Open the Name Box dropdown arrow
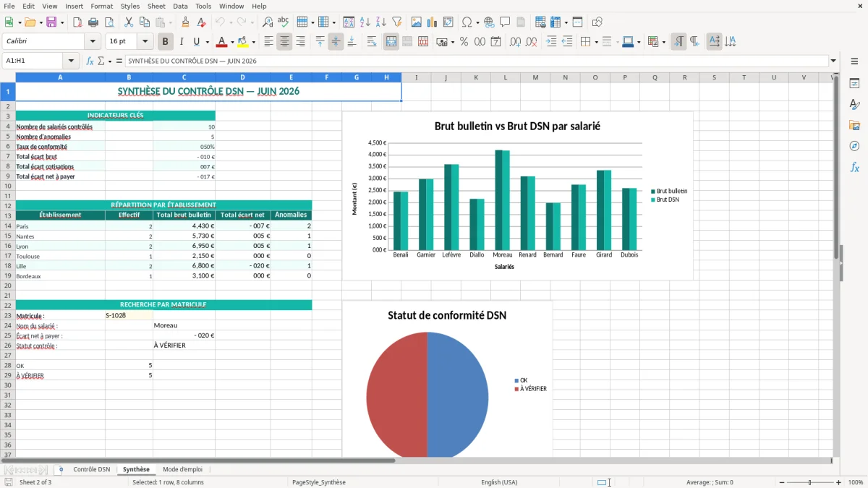Image resolution: width=868 pixels, height=488 pixels. pyautogui.click(x=71, y=61)
